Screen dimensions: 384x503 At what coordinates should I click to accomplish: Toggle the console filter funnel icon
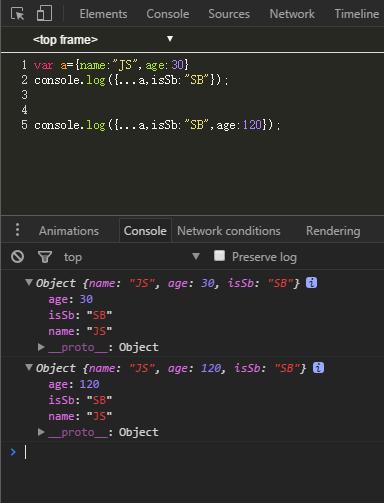45,257
